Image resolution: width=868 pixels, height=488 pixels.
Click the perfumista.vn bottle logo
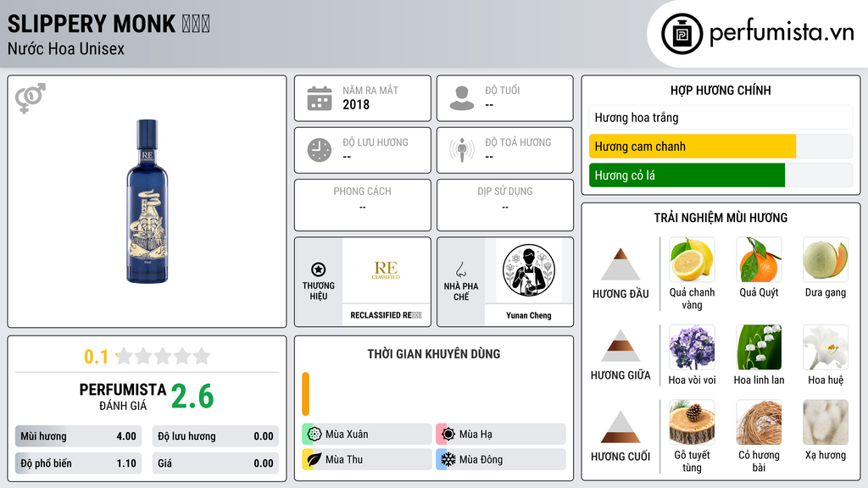tap(682, 34)
